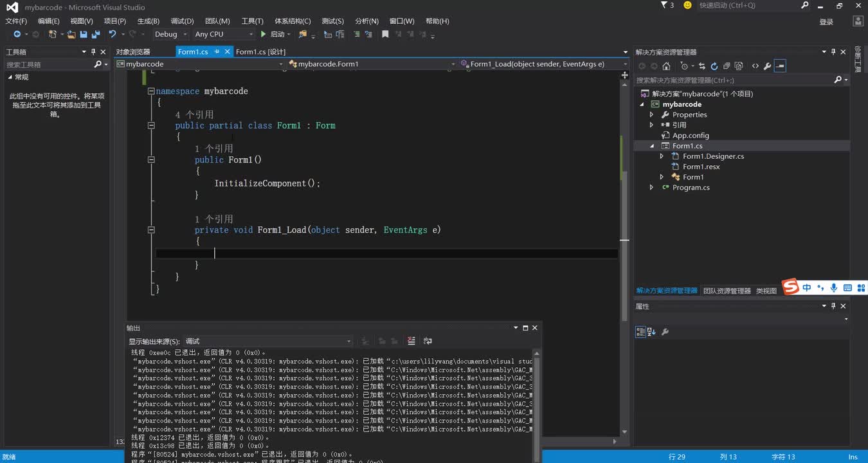Click the Save All toolbar icon
This screenshot has height=463, width=868.
point(96,34)
